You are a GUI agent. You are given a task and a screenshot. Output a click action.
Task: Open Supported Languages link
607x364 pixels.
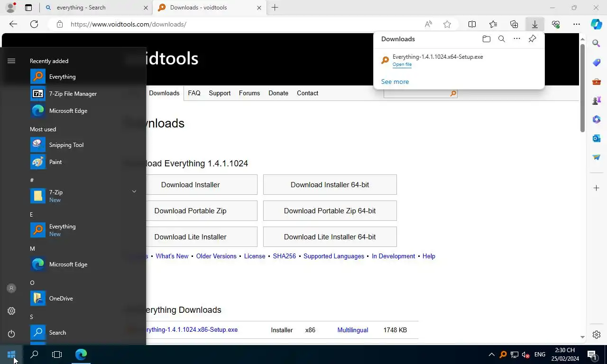[334, 256]
